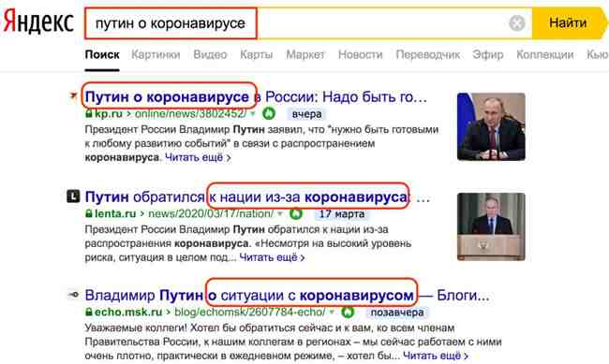This screenshot has height=364, width=609.
Task: Click the echo.msk.ru favicon beside third result
Action: pyautogui.click(x=73, y=295)
